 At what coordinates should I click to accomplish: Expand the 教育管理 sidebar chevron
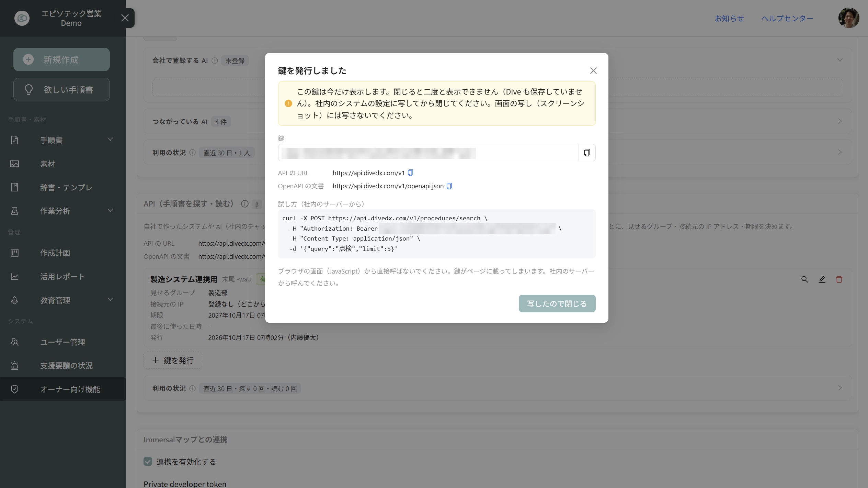tap(110, 299)
